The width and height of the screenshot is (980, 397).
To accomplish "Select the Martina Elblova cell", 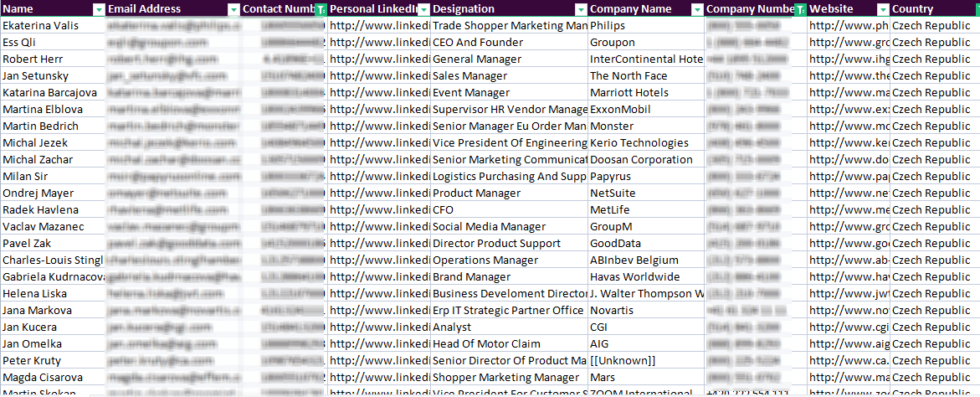I will click(x=53, y=110).
